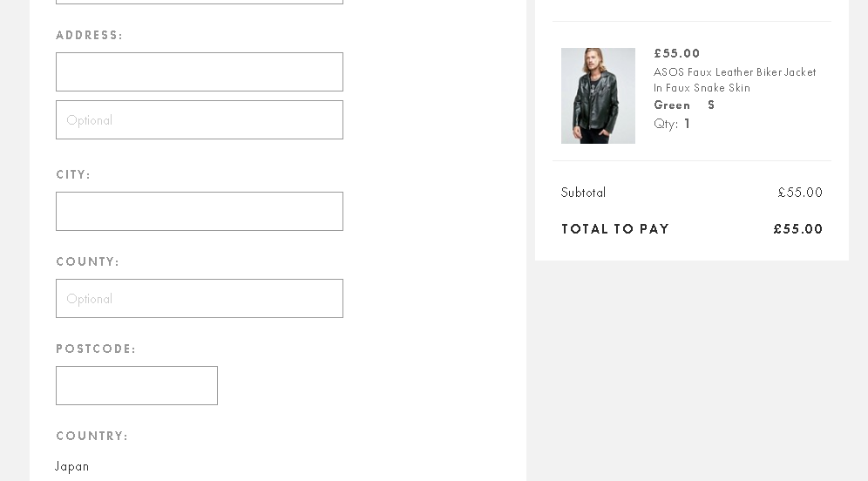Click the ADDRESS: field label
The width and height of the screenshot is (868, 481).
click(x=89, y=36)
